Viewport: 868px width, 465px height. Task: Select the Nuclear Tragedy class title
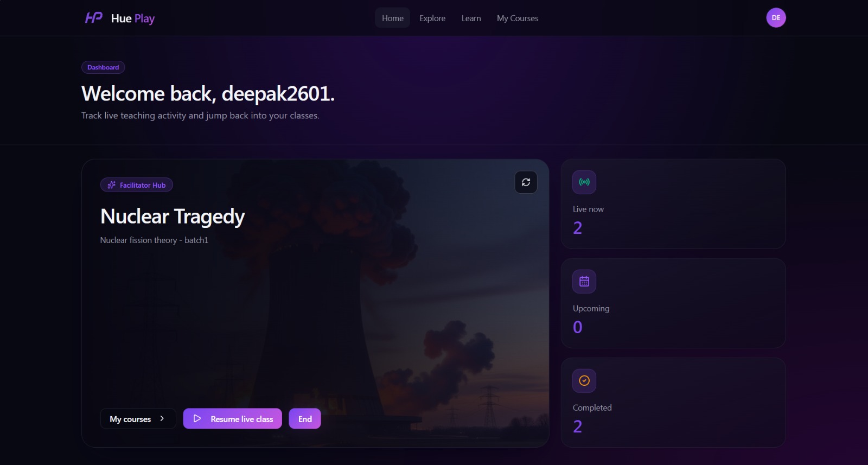pyautogui.click(x=173, y=216)
